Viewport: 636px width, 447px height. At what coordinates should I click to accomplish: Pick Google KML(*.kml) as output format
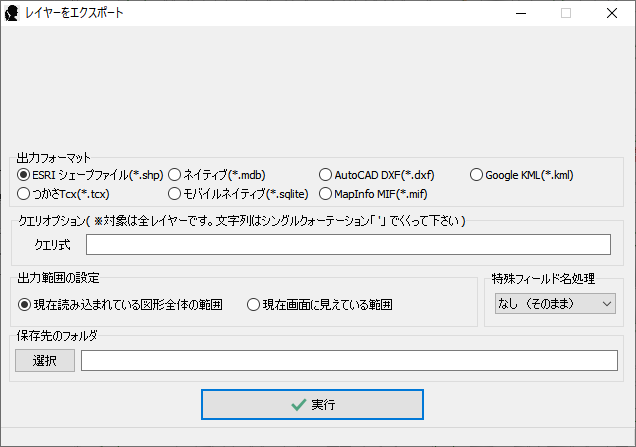pyautogui.click(x=477, y=175)
